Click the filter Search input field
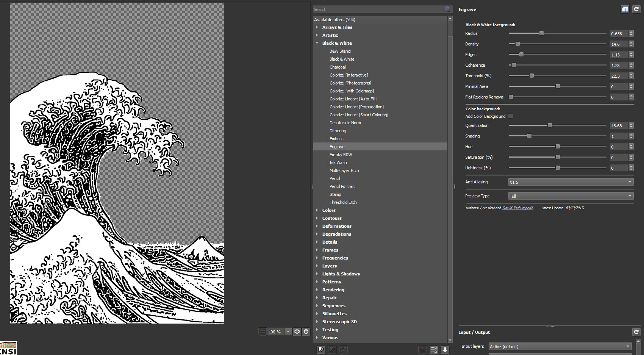 [x=379, y=9]
